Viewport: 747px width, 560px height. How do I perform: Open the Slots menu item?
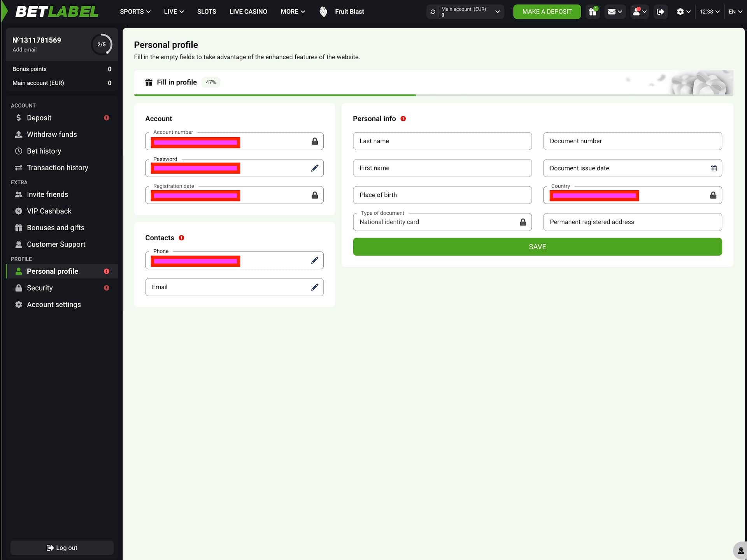pos(207,12)
